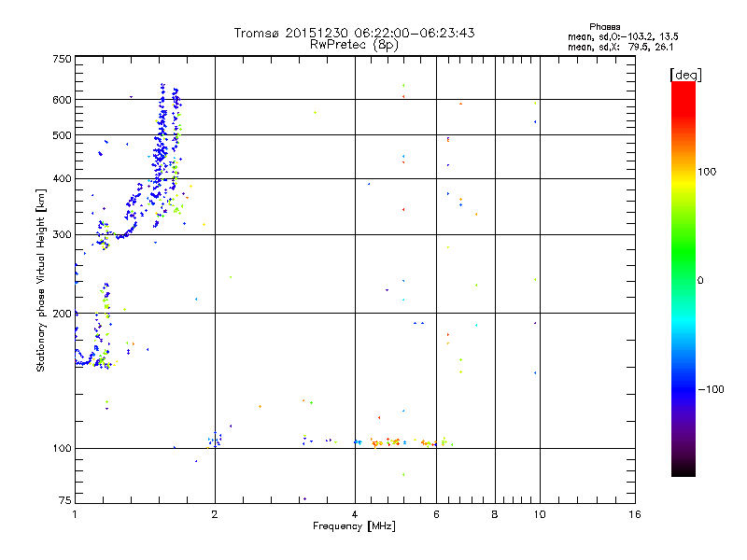Click the "8" frequency tick label
Screen dimensions: 747x560
tap(495, 514)
